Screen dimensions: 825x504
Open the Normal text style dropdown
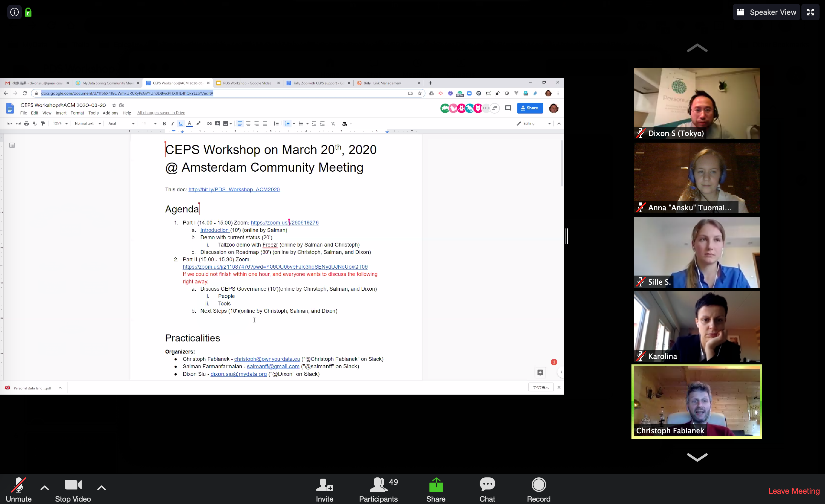88,123
